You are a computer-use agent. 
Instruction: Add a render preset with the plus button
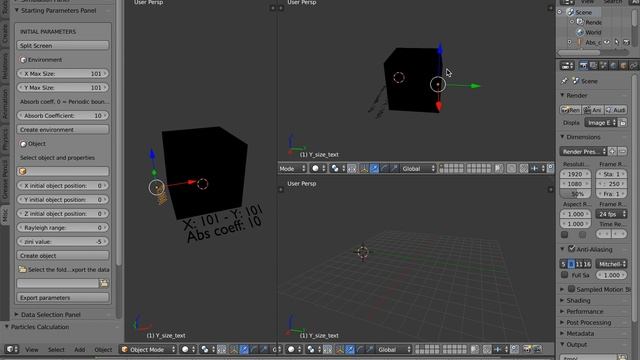point(612,151)
